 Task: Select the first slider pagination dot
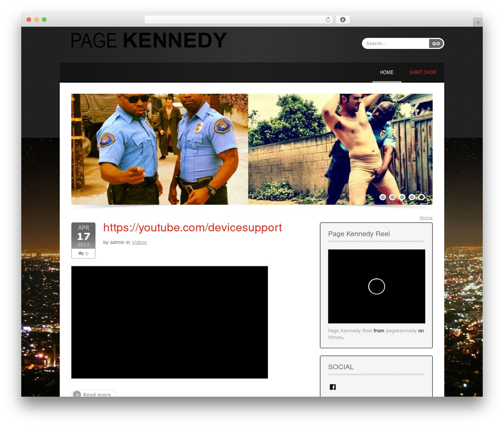pos(383,197)
